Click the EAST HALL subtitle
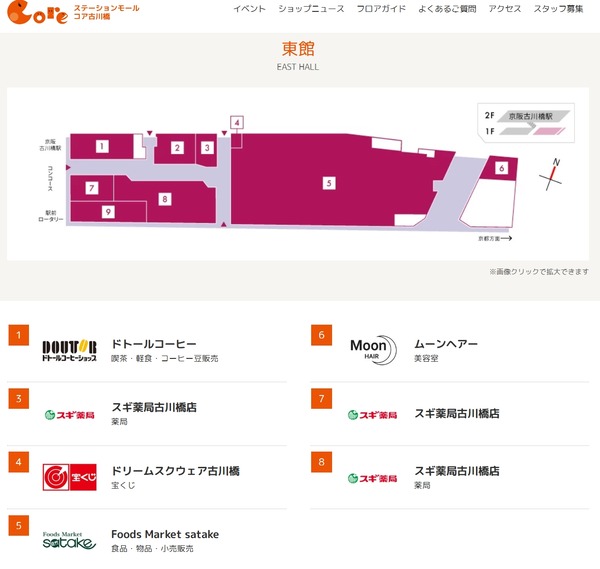The width and height of the screenshot is (600, 569). pyautogui.click(x=298, y=67)
